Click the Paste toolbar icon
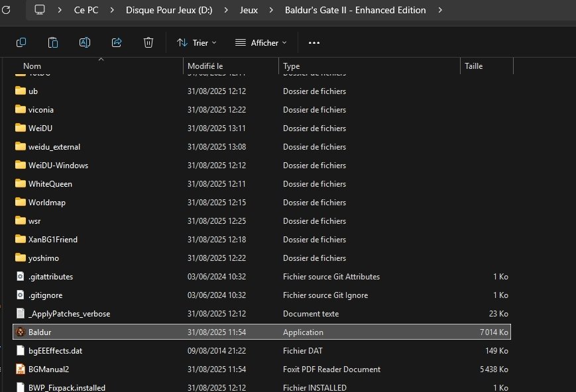The height and width of the screenshot is (392, 576). (53, 42)
